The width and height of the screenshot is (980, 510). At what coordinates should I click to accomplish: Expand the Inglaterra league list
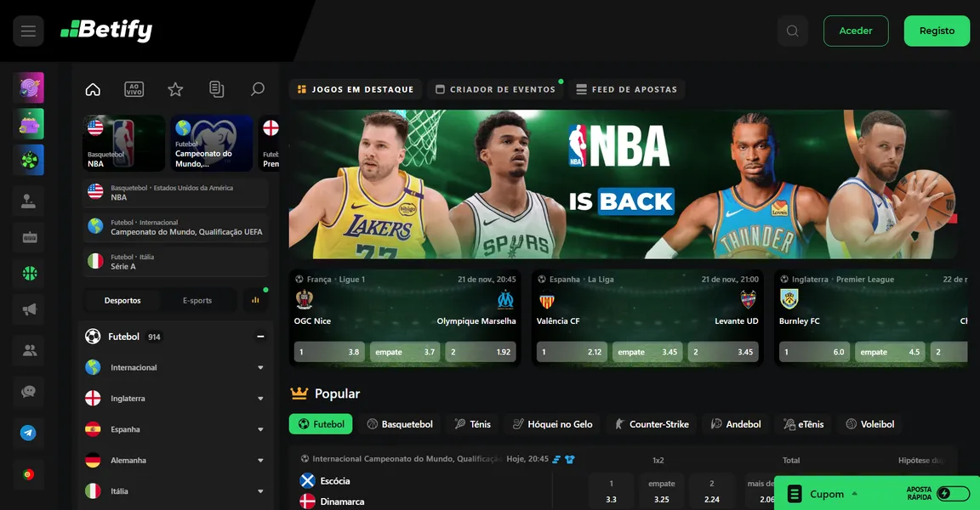tap(260, 399)
